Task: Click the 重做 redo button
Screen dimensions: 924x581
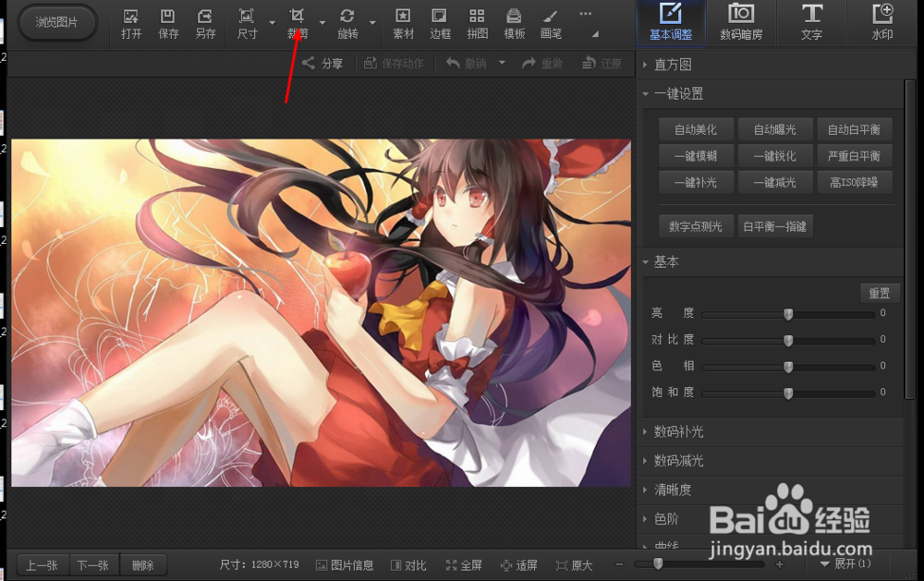Action: point(542,64)
